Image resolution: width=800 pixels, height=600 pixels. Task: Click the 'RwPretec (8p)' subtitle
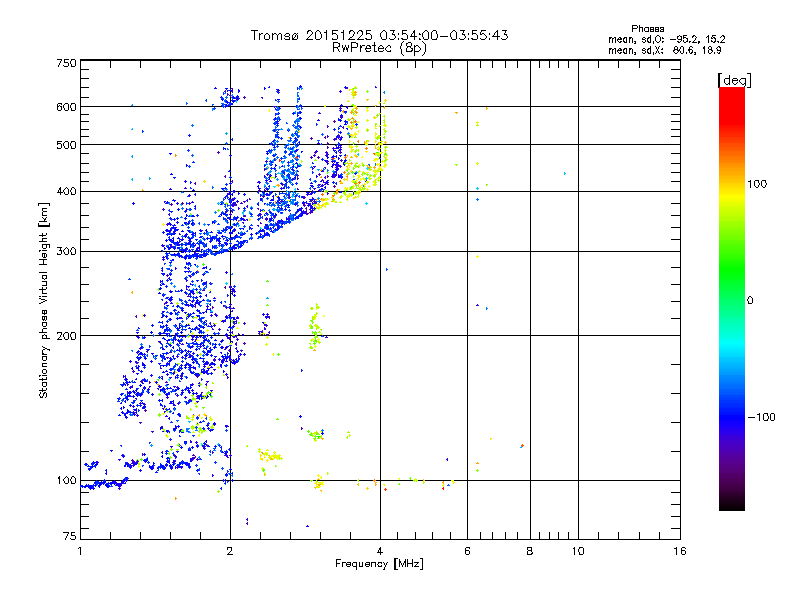(379, 48)
